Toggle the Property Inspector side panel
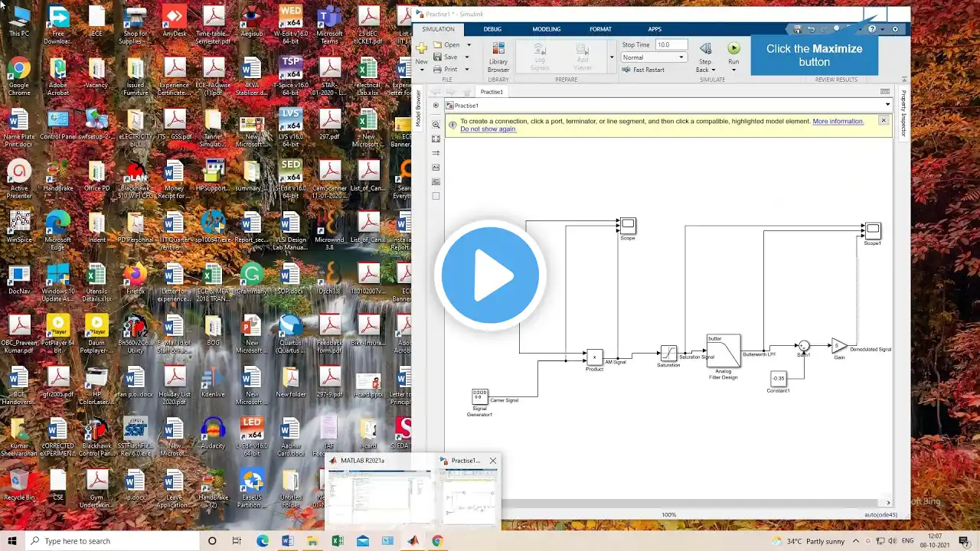The height and width of the screenshot is (551, 980). 903,113
